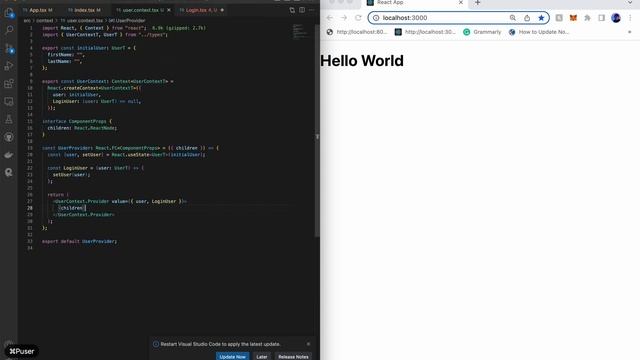Click the gray extension icon left of MetaMask
The image size is (640, 360).
(x=559, y=18)
